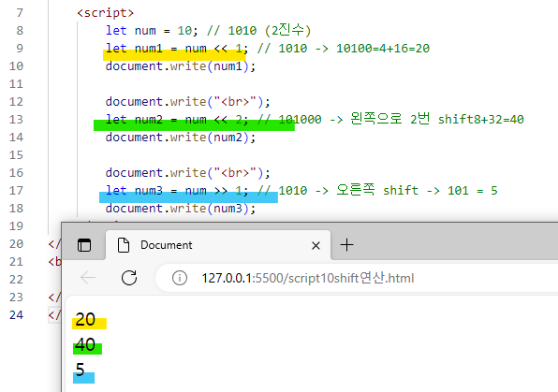Click the comment 'shift8+32=40' on line 13

click(481, 120)
